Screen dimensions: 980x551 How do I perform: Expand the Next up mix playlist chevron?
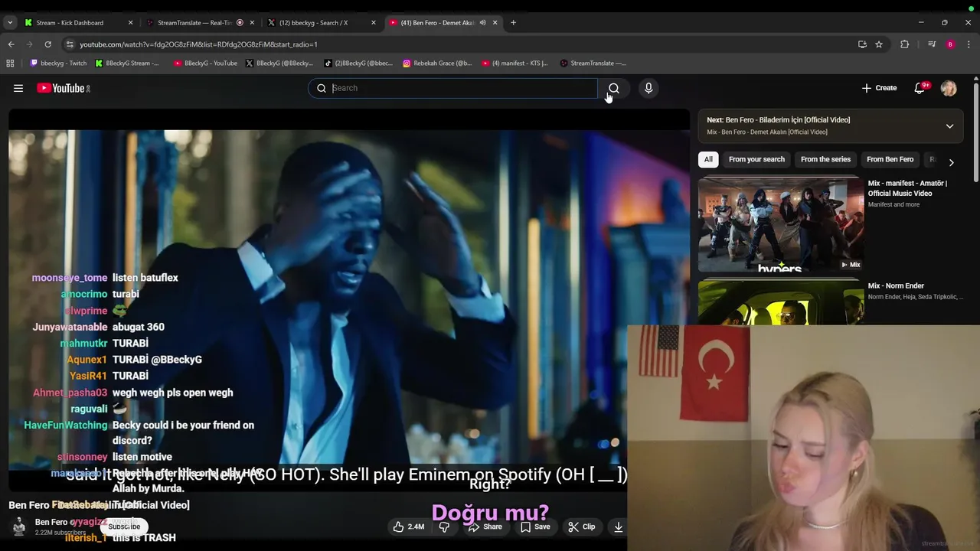pos(949,126)
